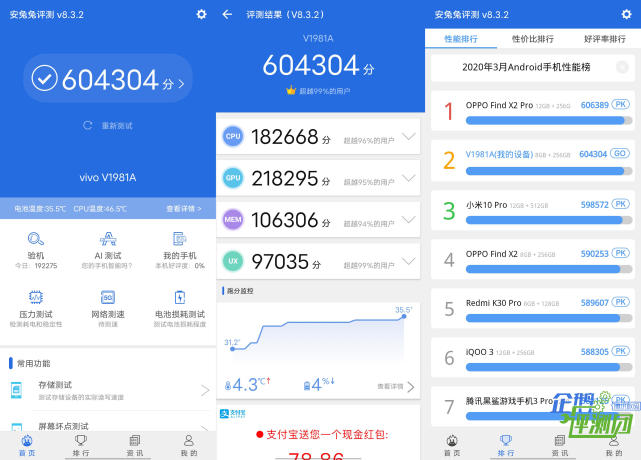Viewport: 641px width, 460px height.
Task: Tap the back arrow in results screen
Action: 227,15
